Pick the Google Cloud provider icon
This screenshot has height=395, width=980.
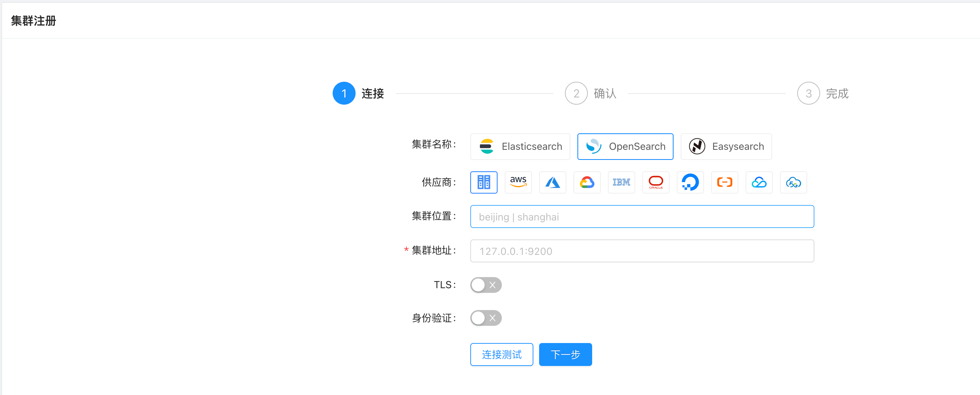pos(587,182)
